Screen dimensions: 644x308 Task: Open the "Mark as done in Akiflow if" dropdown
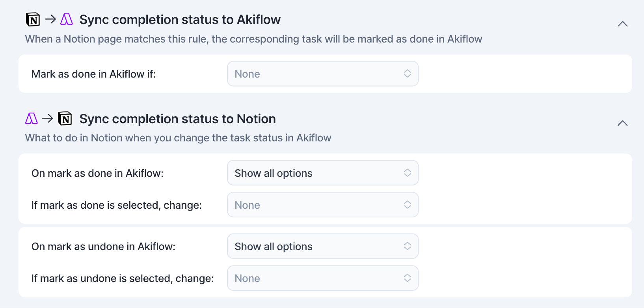pyautogui.click(x=322, y=74)
